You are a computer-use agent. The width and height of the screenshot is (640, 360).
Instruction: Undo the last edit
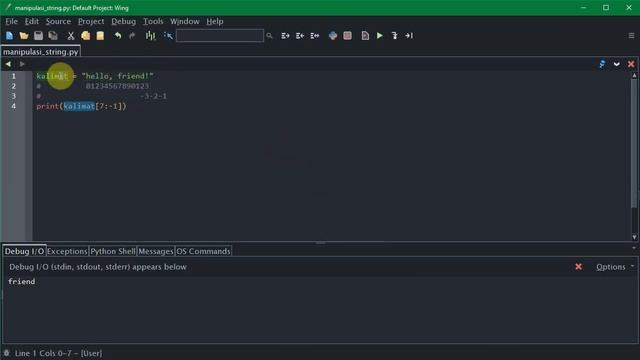coord(118,36)
